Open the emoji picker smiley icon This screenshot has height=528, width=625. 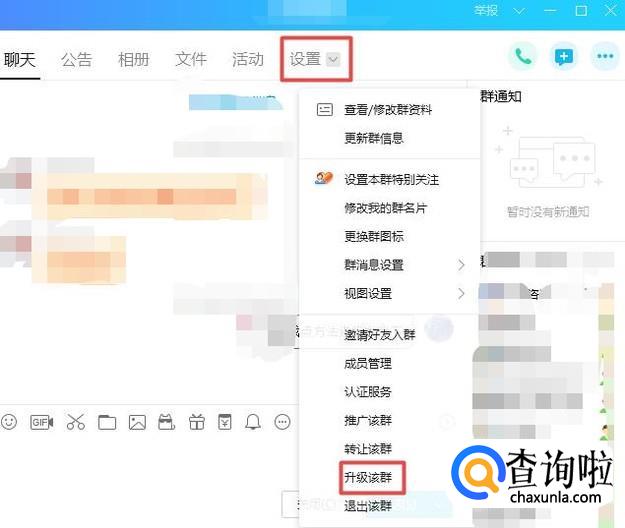tap(10, 422)
